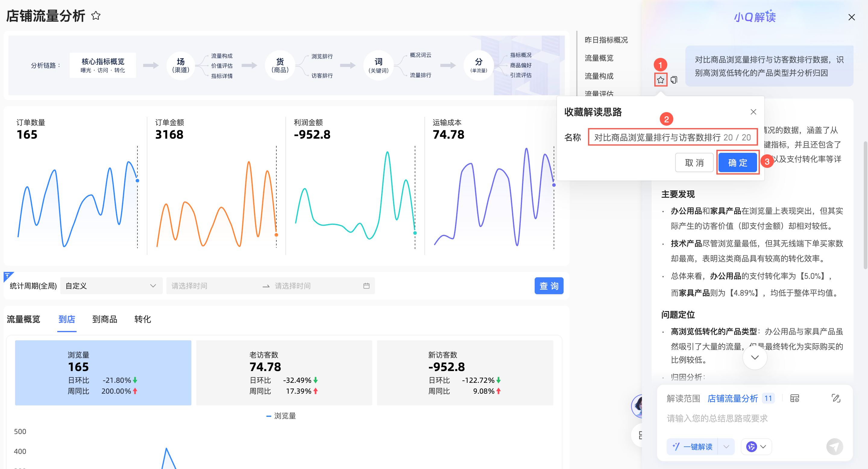Viewport: 868px width, 469px height.
Task: Switch to the 转化 tab
Action: pyautogui.click(x=142, y=319)
